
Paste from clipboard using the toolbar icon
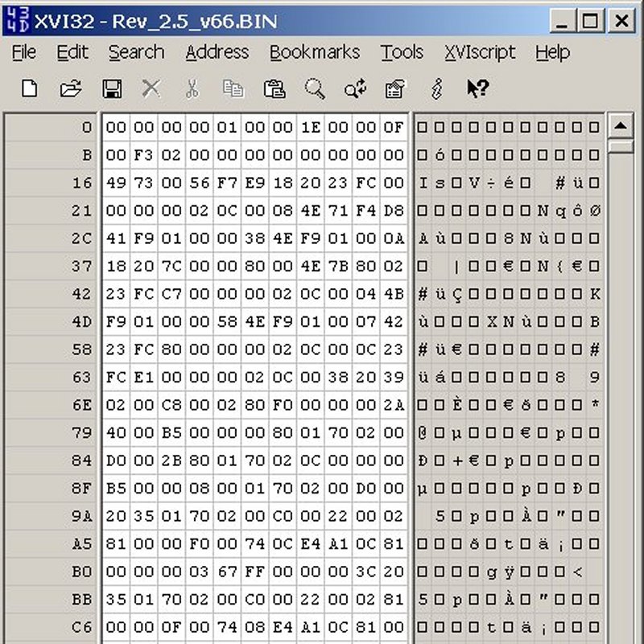tap(274, 89)
